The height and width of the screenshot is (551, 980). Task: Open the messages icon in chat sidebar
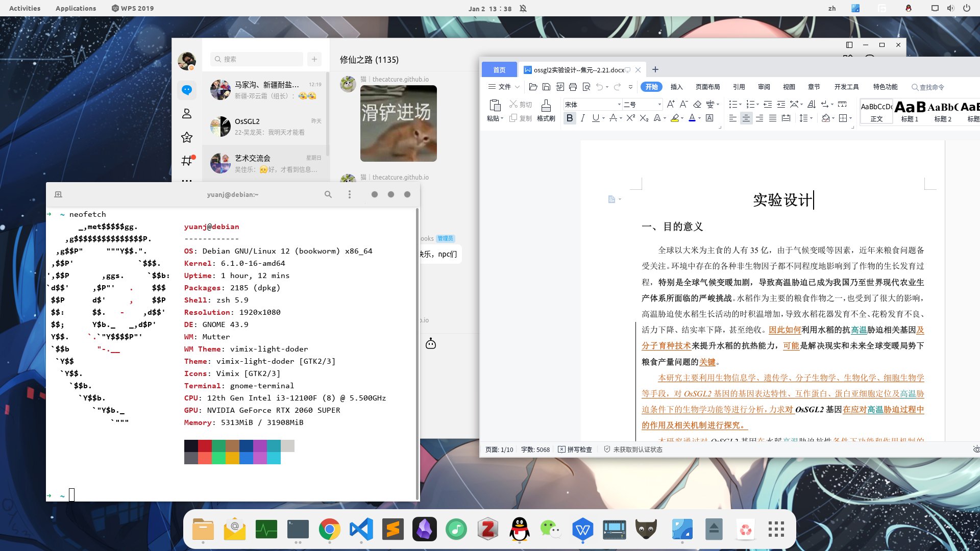pyautogui.click(x=187, y=90)
